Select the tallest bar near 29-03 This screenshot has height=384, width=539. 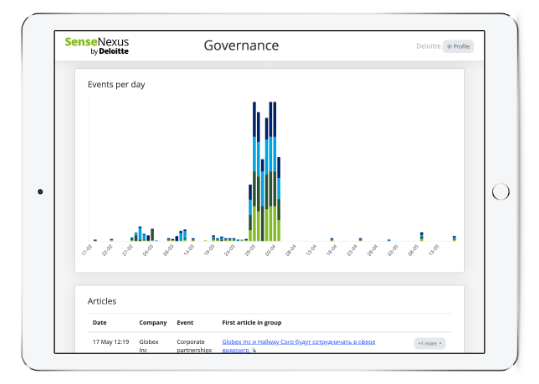254,171
